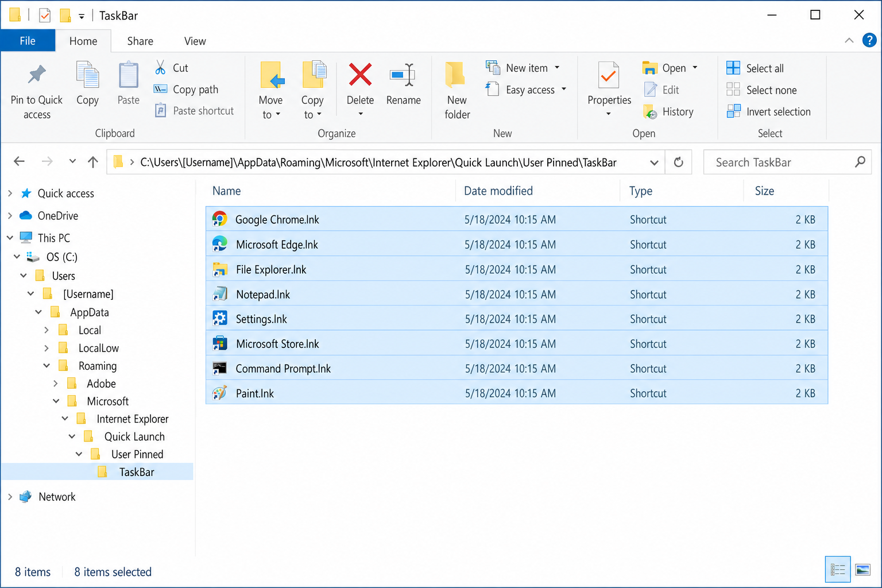Select the File Explorer.lnk file name

point(271,269)
